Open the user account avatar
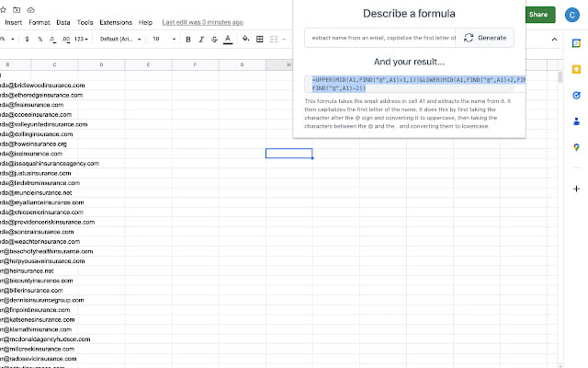This screenshot has height=368, width=588. (571, 15)
